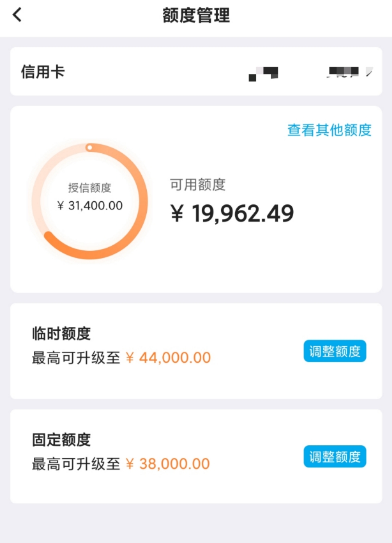
Task: Tap the ¥44,000.00 temporary limit amount
Action: coord(168,358)
